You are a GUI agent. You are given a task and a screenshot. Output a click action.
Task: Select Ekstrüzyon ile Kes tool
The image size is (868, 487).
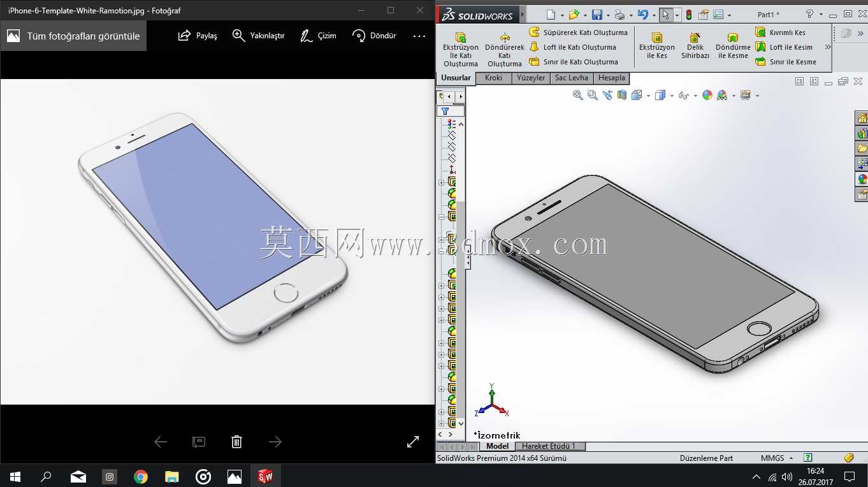point(657,46)
